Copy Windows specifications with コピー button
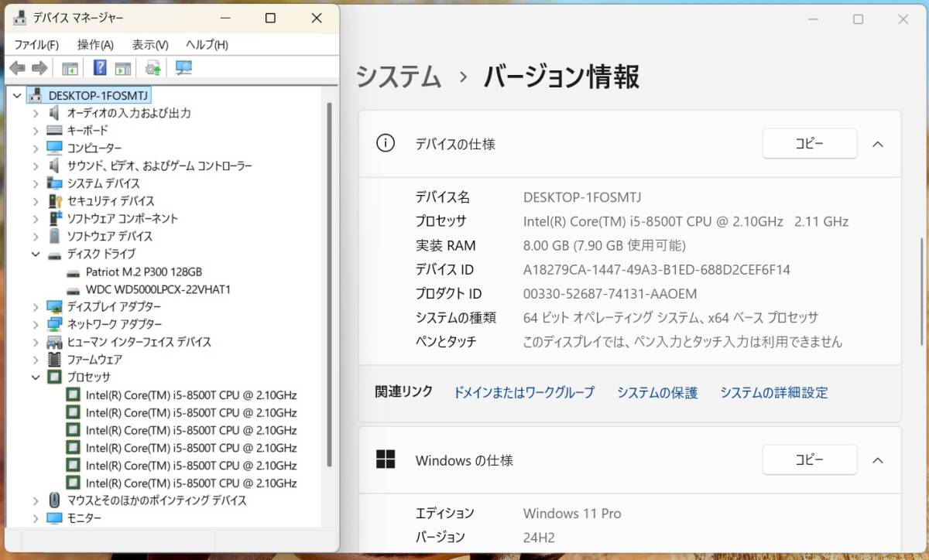 click(810, 460)
